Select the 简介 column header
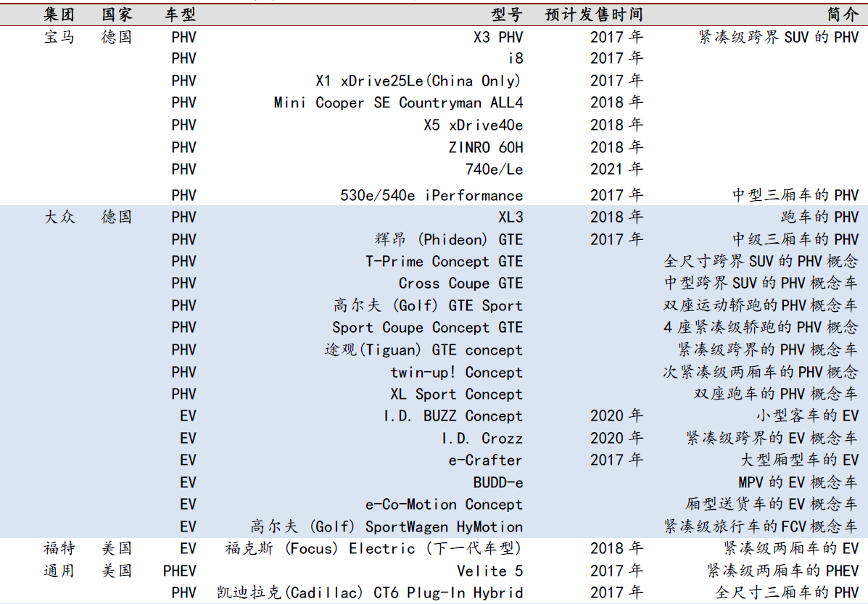868x604 pixels. coord(843,14)
